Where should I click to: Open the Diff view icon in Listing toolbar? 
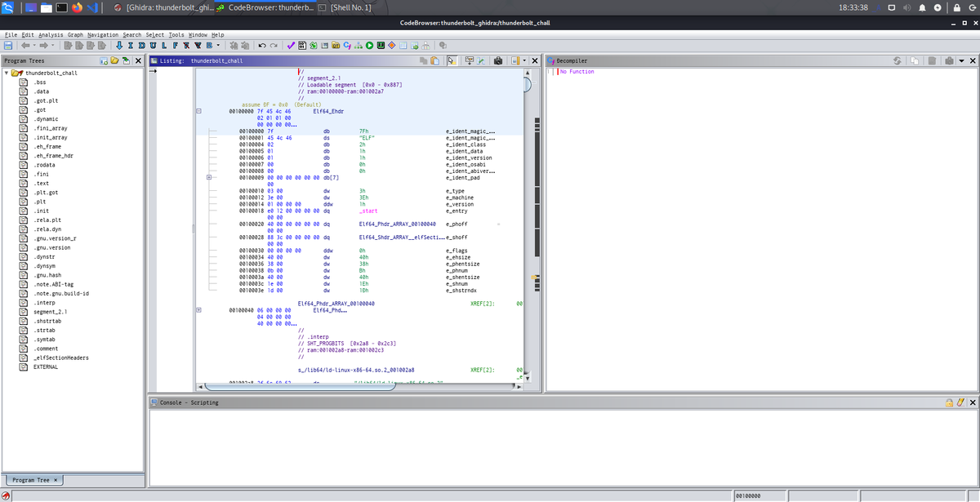pos(481,60)
